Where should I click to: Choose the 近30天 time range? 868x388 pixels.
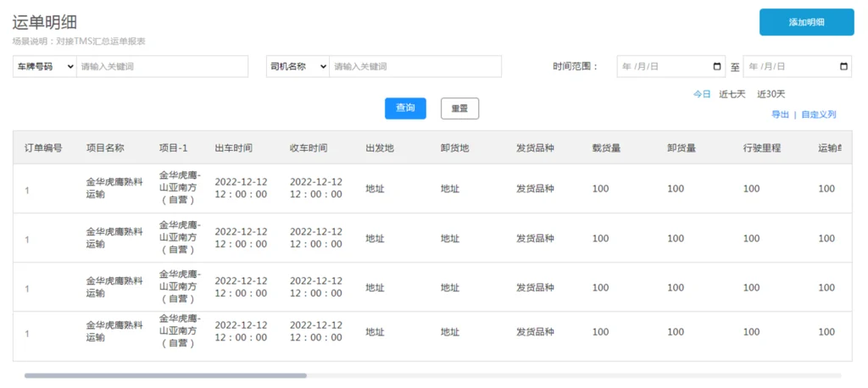[771, 94]
